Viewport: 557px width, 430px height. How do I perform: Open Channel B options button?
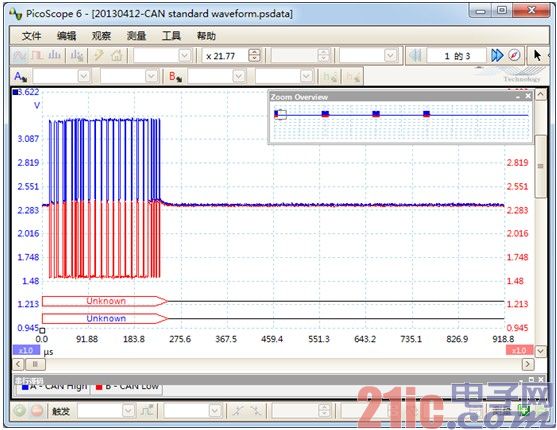tap(175, 76)
